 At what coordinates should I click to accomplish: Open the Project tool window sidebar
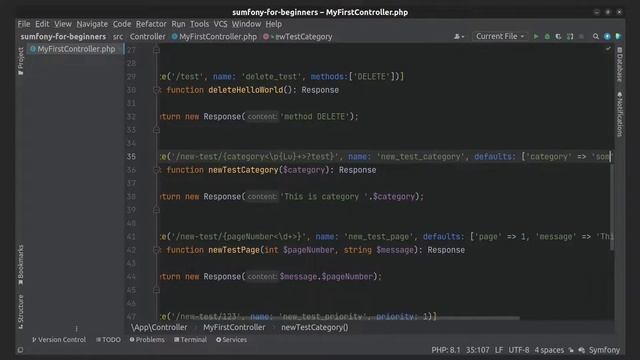pos(20,61)
